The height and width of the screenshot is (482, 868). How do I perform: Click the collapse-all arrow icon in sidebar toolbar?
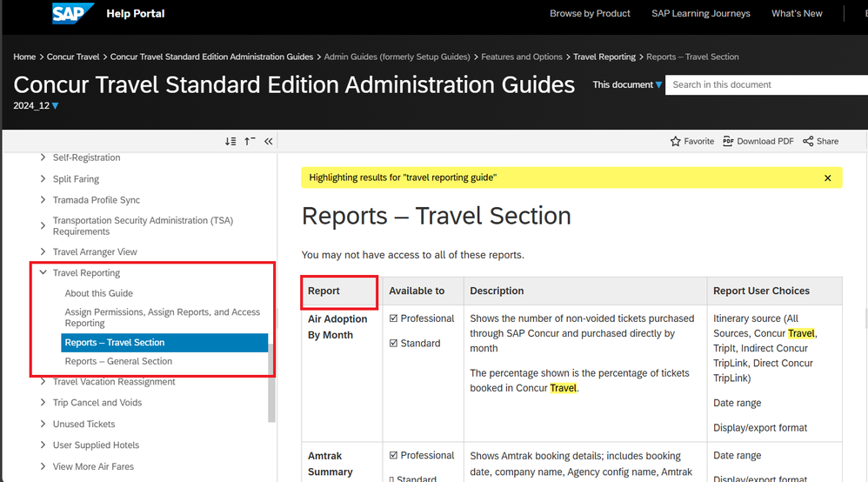(250, 141)
